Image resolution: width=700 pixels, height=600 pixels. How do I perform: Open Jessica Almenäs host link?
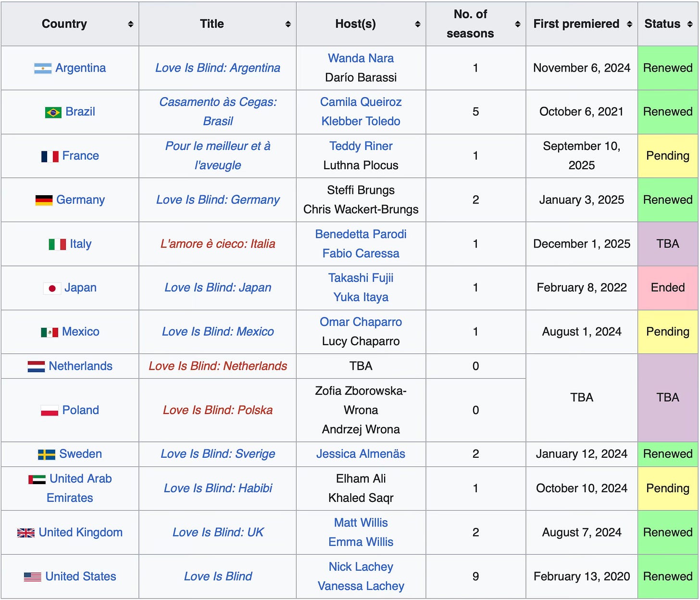click(x=361, y=454)
